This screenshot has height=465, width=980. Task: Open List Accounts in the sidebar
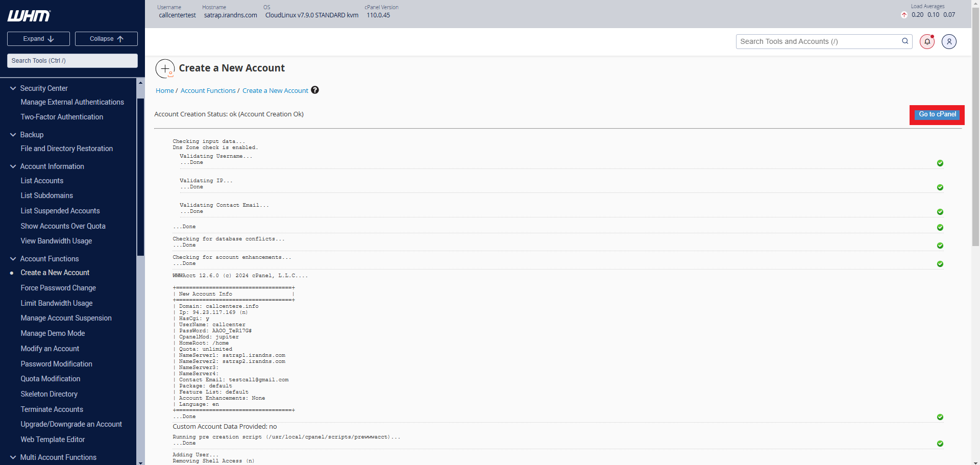click(x=42, y=181)
